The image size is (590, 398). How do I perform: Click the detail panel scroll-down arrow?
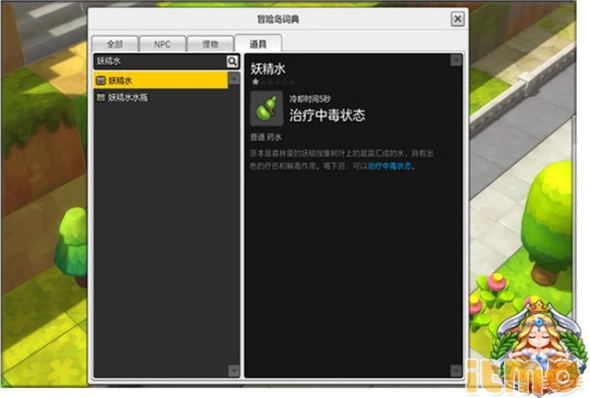click(x=456, y=371)
